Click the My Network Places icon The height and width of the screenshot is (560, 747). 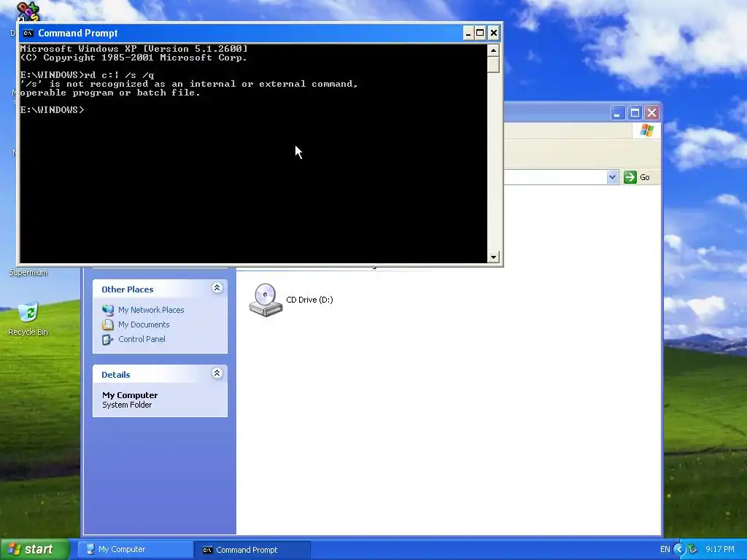point(108,310)
